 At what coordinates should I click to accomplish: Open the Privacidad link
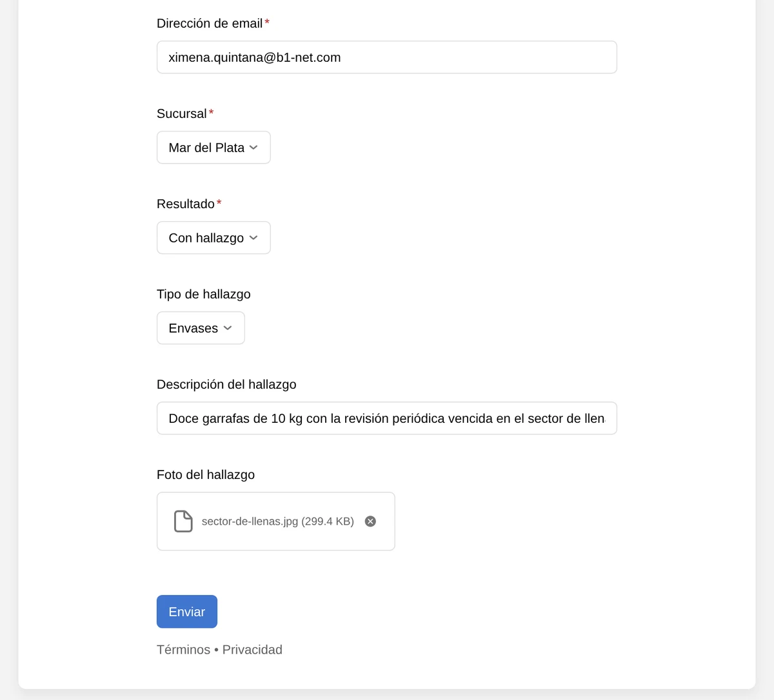(x=252, y=650)
